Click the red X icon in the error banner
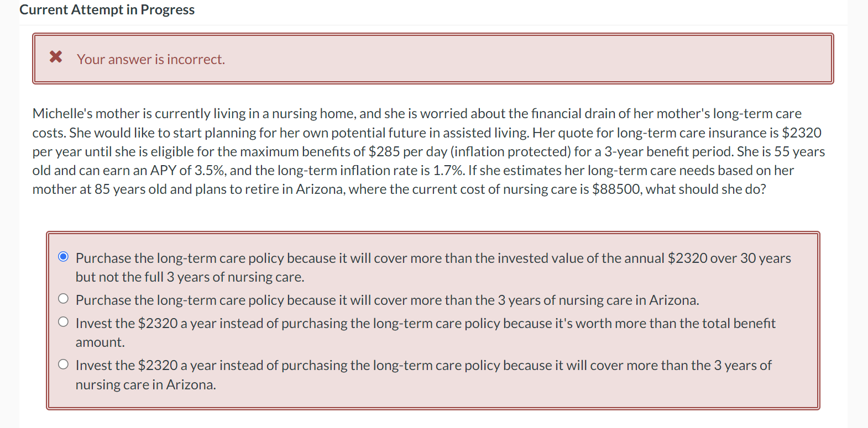This screenshot has width=868, height=428. [x=56, y=56]
